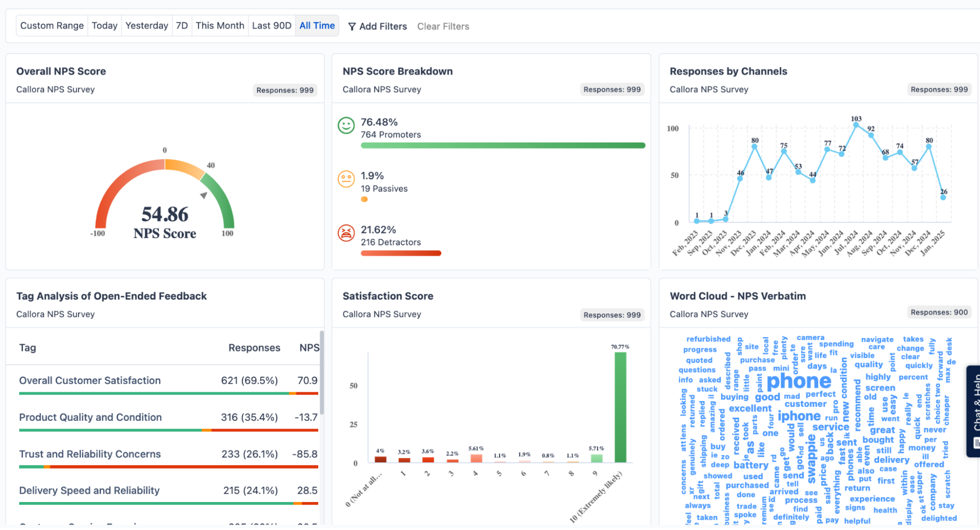
Task: Select the All Time tab
Action: tap(317, 25)
